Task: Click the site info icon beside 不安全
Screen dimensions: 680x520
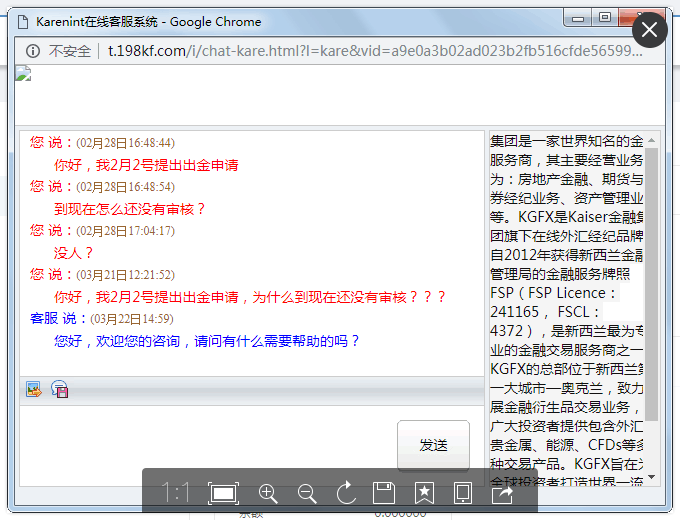Action: (x=32, y=51)
